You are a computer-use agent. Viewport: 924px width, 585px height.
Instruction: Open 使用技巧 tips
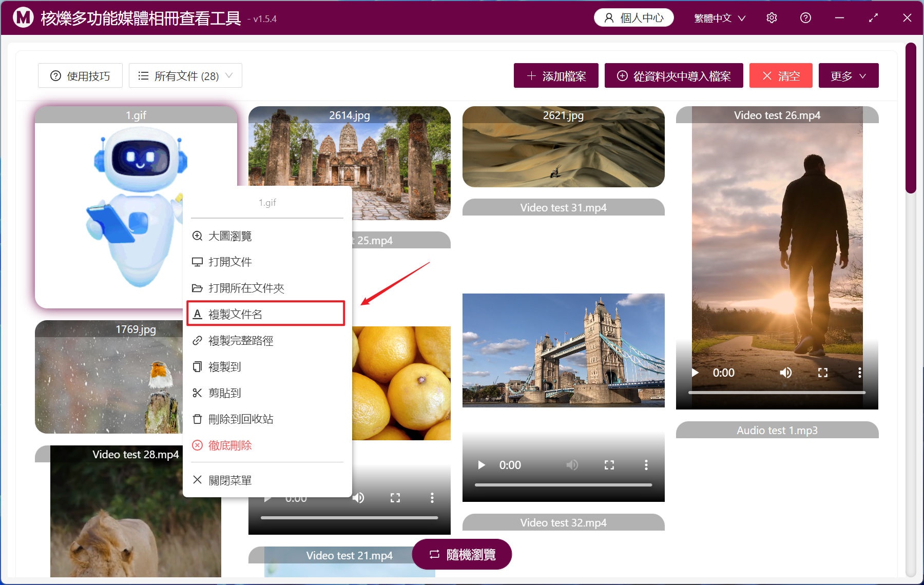click(80, 76)
